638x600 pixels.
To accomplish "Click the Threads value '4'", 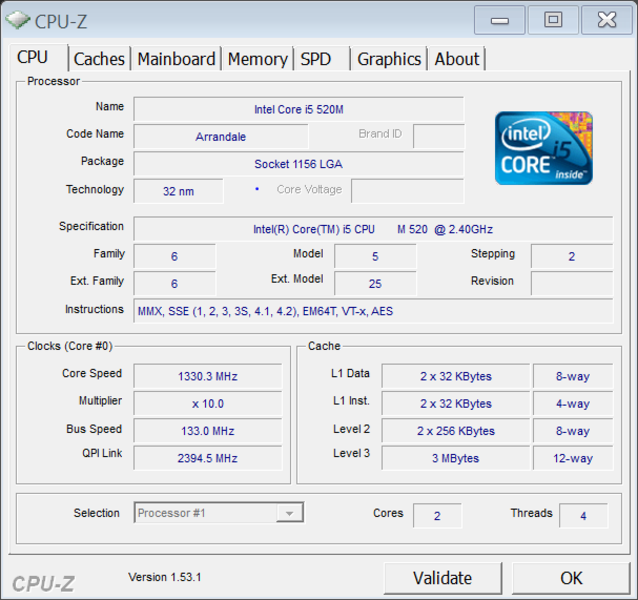I will tap(583, 515).
